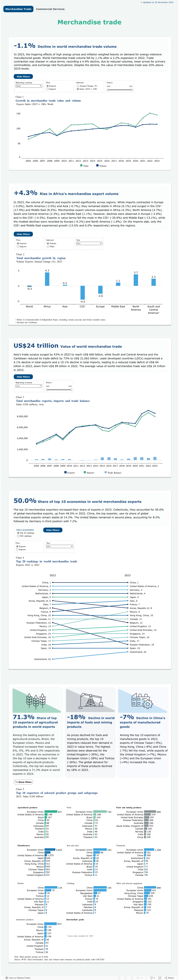
Task: Choose the Full rankings presentation option
Action: [x=18, y=536]
